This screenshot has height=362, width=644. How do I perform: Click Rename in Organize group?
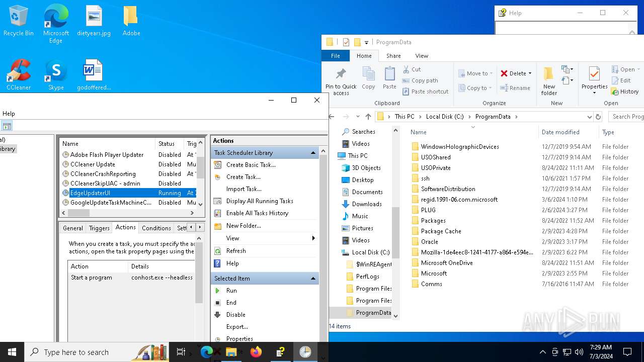pos(515,88)
